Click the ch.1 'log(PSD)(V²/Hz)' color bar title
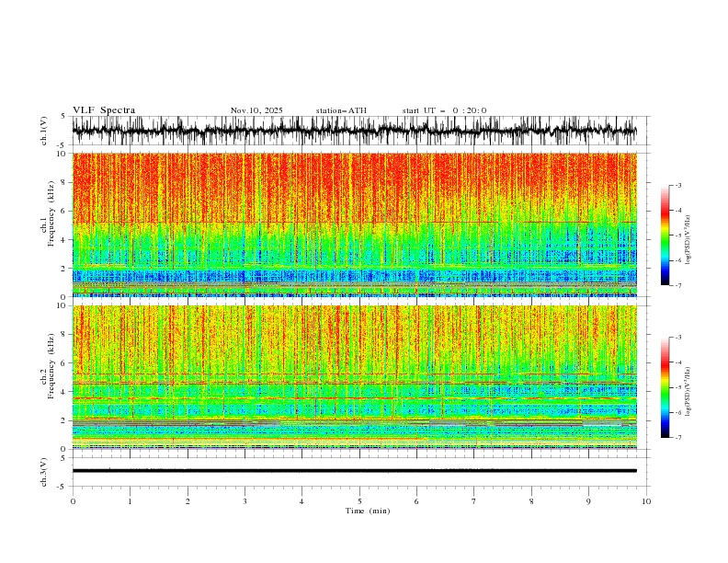The image size is (728, 563). click(688, 240)
